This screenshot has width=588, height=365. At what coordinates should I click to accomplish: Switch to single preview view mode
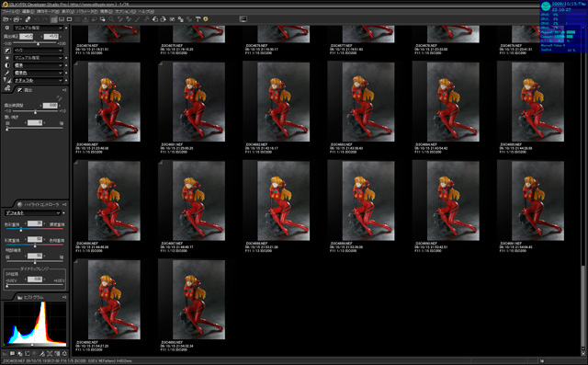tap(70, 19)
